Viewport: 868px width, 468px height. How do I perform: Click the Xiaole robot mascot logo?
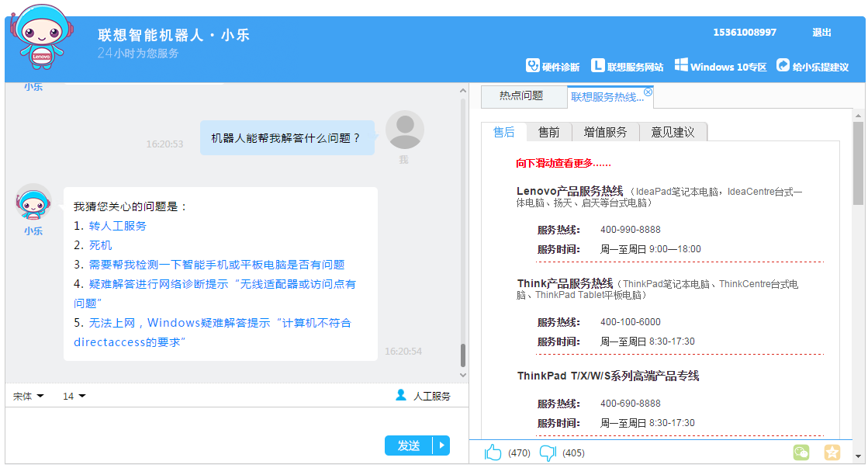click(x=42, y=36)
